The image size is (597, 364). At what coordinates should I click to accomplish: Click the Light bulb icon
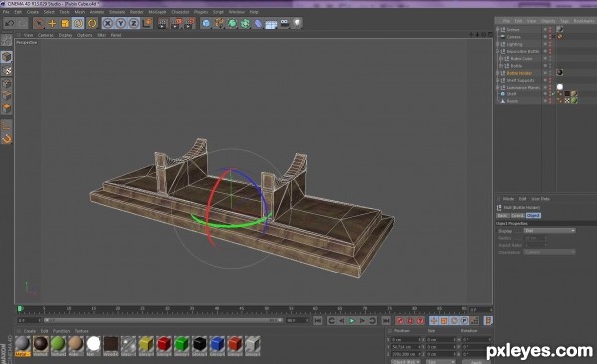297,23
